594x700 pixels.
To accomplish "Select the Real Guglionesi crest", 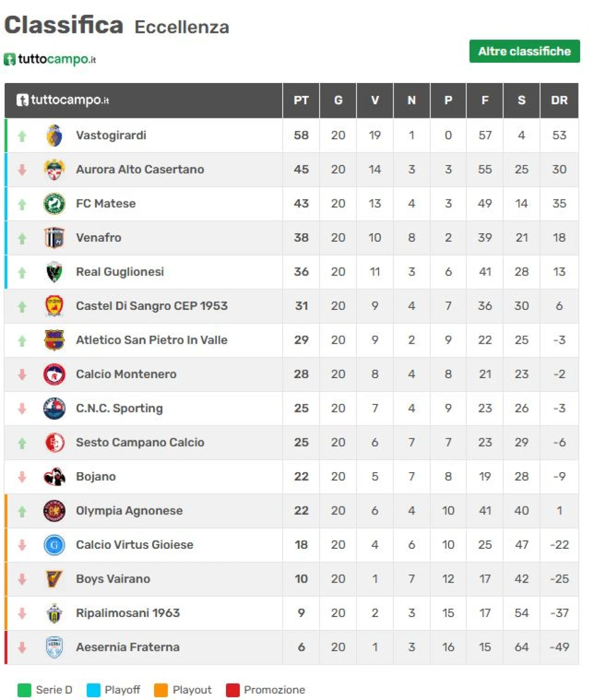I will pos(54,272).
